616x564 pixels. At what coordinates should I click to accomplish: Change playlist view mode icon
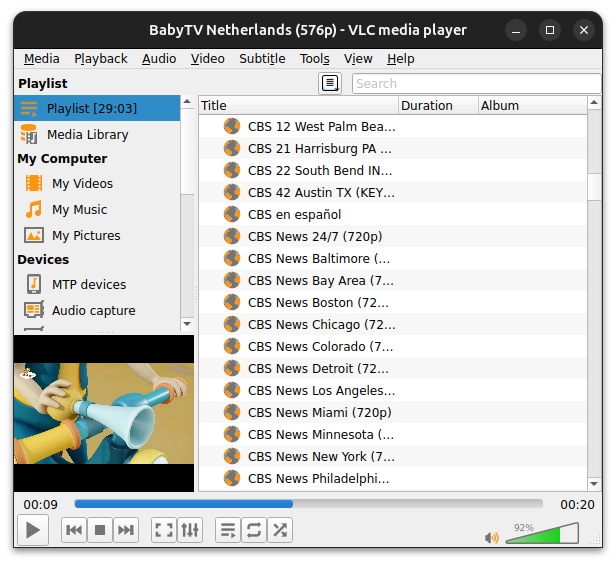point(330,83)
